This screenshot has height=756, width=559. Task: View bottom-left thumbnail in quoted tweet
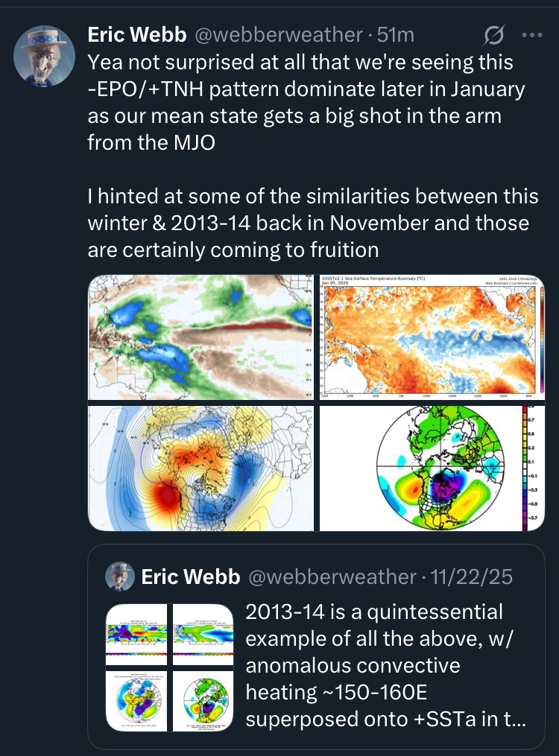coord(138,700)
